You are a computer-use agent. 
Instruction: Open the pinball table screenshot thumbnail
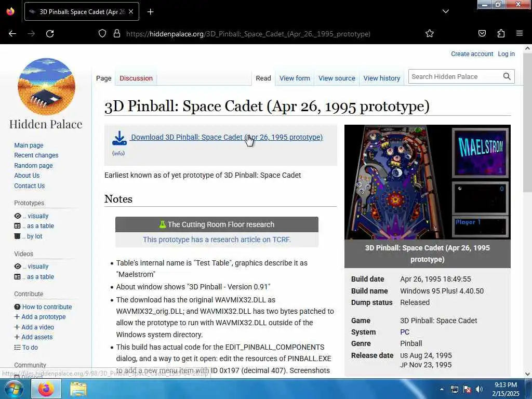coord(427,182)
